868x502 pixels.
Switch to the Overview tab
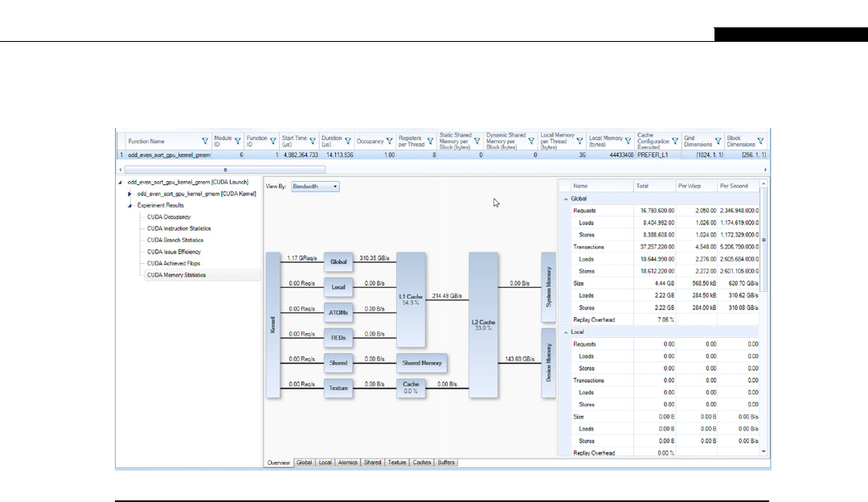pyautogui.click(x=278, y=463)
